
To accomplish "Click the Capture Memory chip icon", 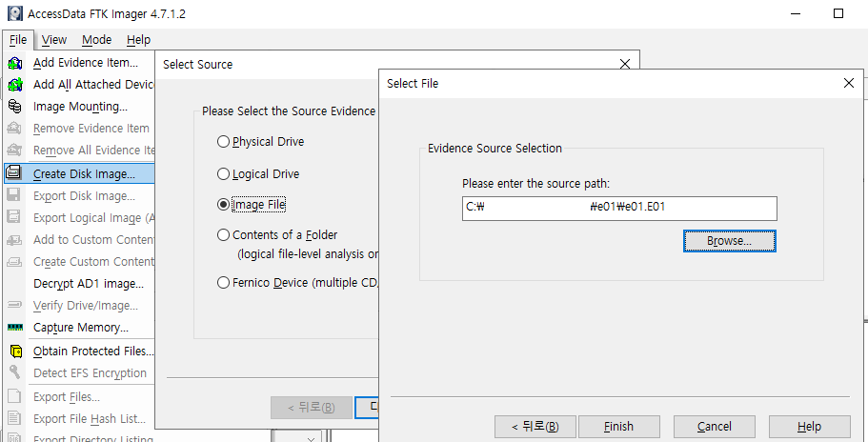I will pyautogui.click(x=14, y=328).
